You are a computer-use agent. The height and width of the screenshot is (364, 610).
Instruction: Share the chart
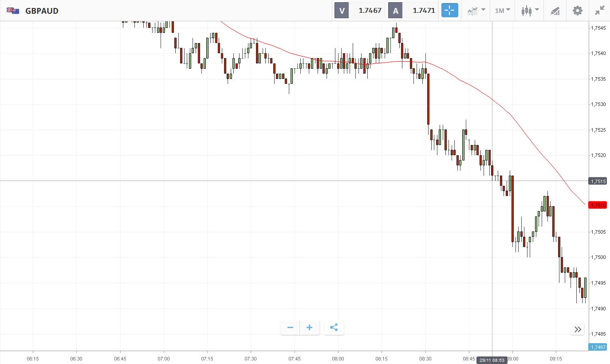[x=334, y=328]
